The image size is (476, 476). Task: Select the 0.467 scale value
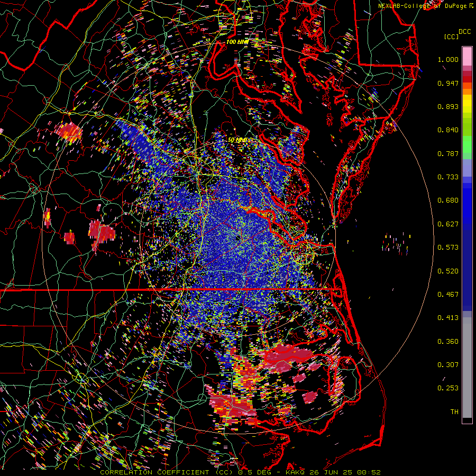pos(448,295)
